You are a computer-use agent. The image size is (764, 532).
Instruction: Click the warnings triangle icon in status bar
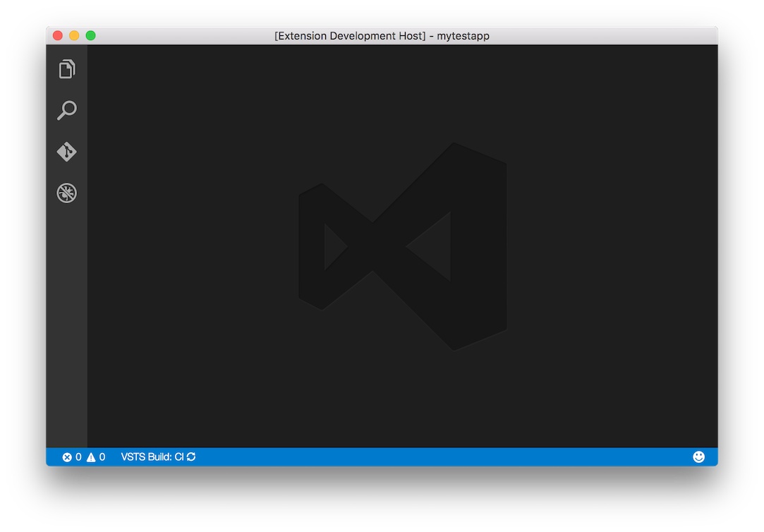91,457
